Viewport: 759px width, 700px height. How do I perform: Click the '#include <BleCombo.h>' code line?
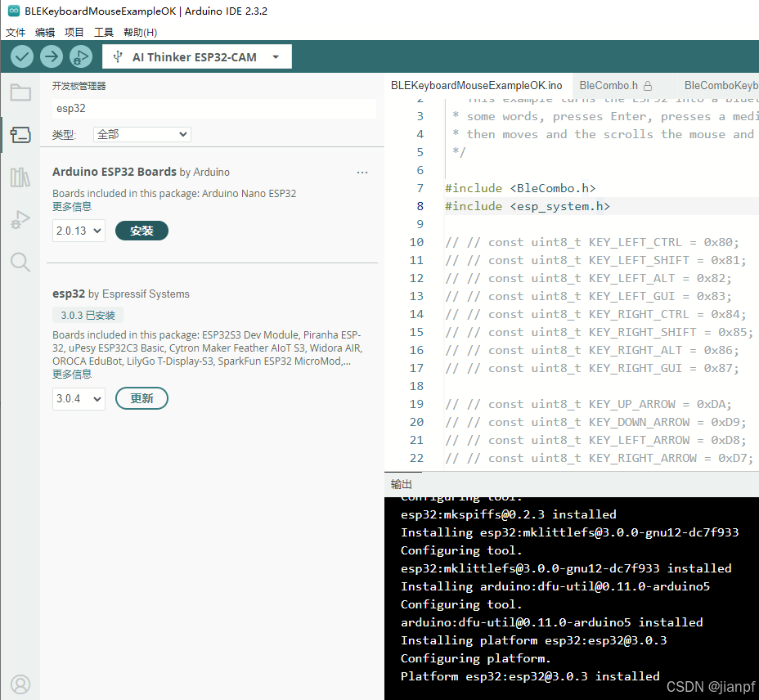click(x=520, y=188)
